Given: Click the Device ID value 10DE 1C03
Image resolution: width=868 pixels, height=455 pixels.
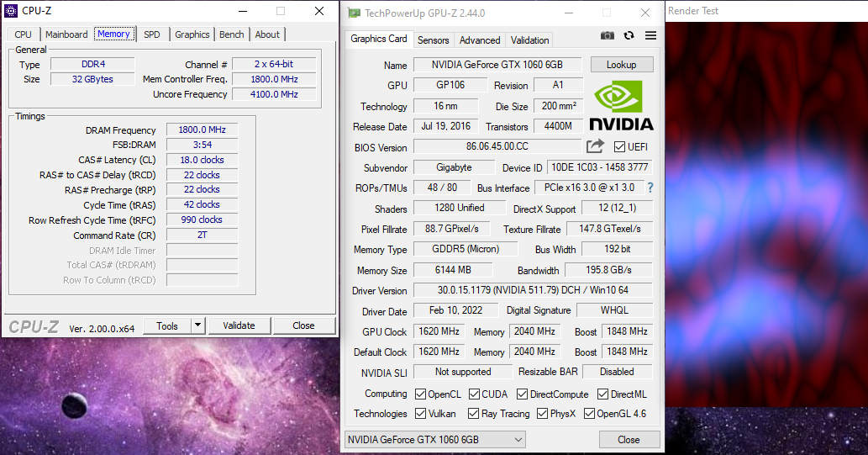Looking at the screenshot, I should [x=599, y=167].
